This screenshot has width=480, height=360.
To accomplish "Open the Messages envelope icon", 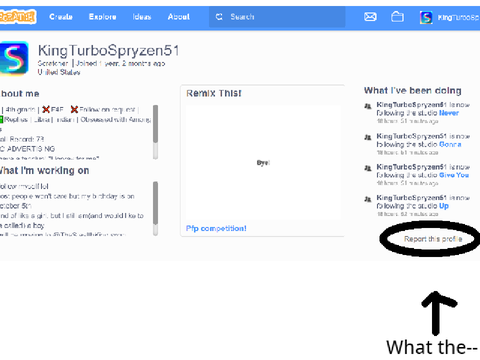I will [x=370, y=17].
